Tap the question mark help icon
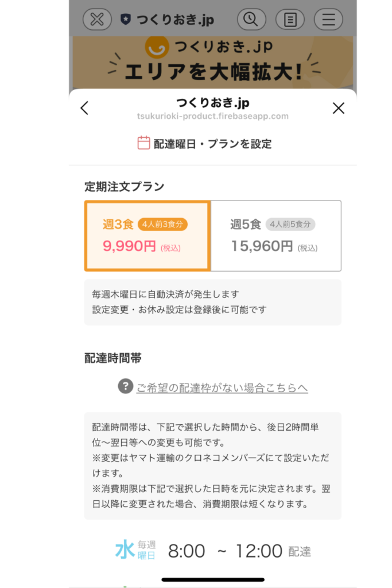Viewport: 392px width, 588px height. pos(126,386)
